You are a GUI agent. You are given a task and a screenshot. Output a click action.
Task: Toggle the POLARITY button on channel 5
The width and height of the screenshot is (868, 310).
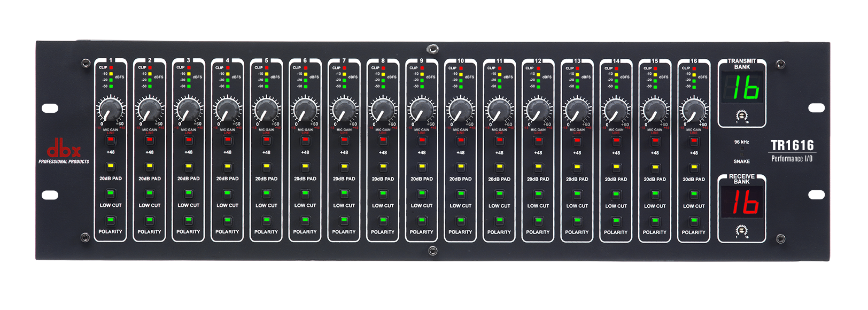(266, 220)
